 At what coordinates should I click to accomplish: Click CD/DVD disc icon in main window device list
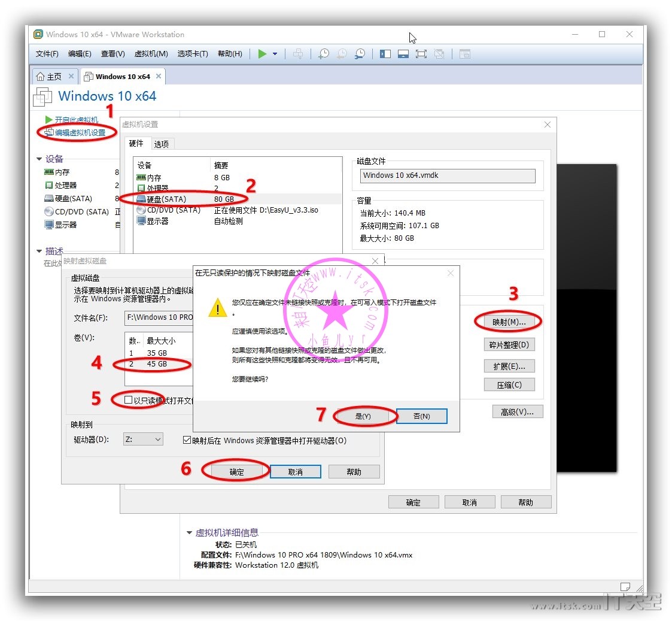click(49, 211)
